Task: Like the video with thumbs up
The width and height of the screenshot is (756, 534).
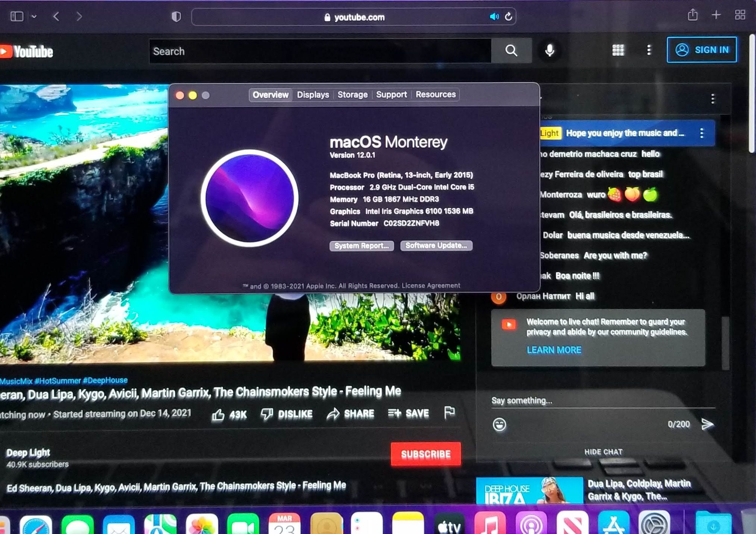Action: pyautogui.click(x=218, y=414)
